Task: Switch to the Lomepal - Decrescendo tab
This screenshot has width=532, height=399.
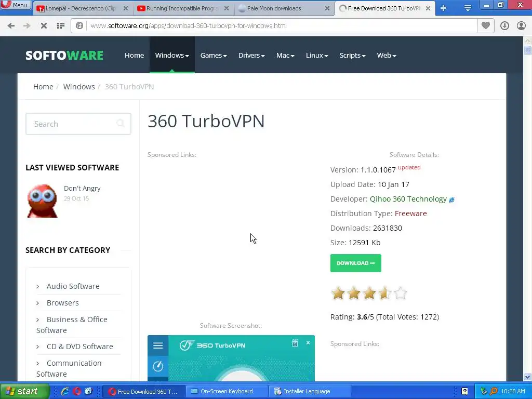Action: tap(82, 8)
